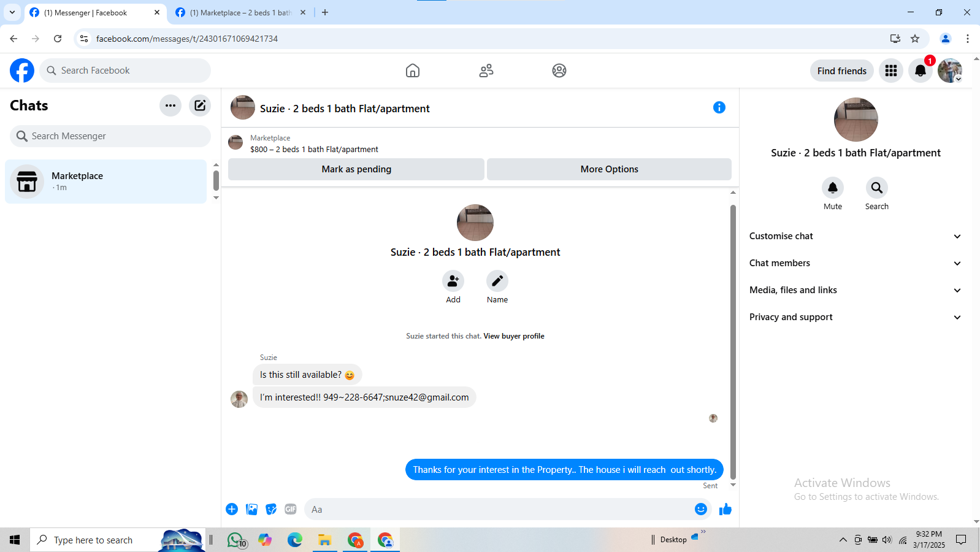Screen dimensions: 980x552
Task: Attach a photo file to message
Action: (x=251, y=509)
